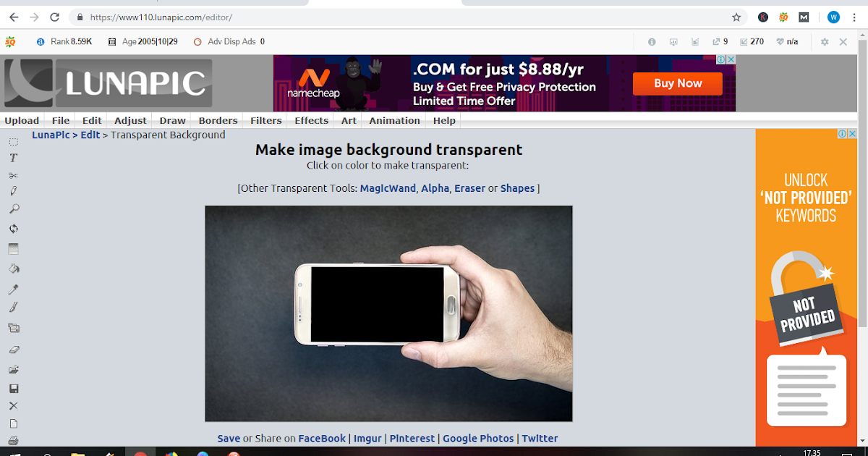This screenshot has height=456, width=868.
Task: Select the Text tool in the sidebar
Action: (13, 158)
